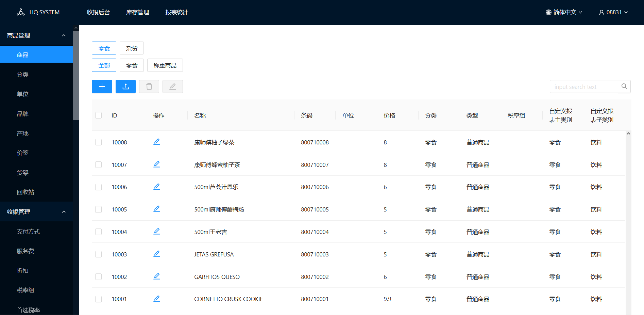Open the 08831 account dropdown arrow
644x315 pixels.
pos(626,12)
